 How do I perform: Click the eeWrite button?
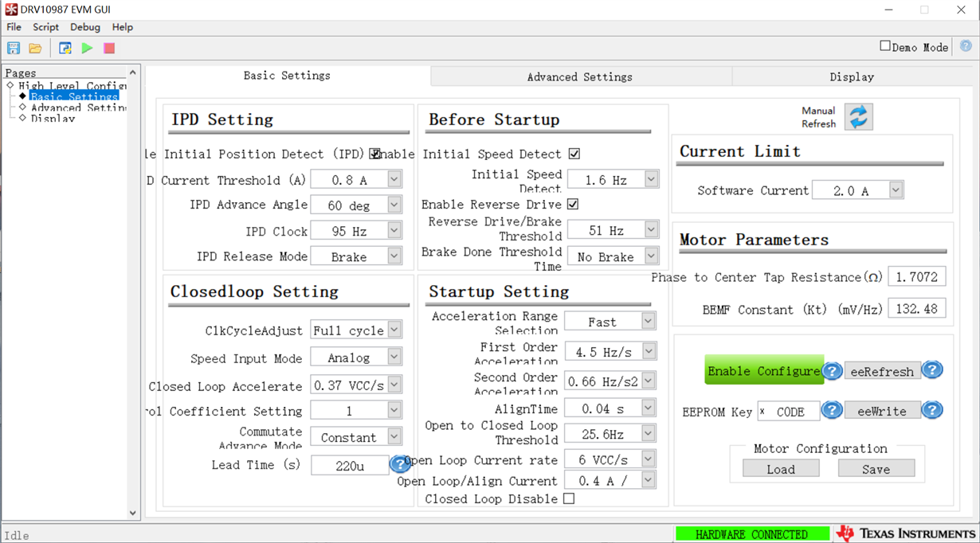[x=882, y=411]
